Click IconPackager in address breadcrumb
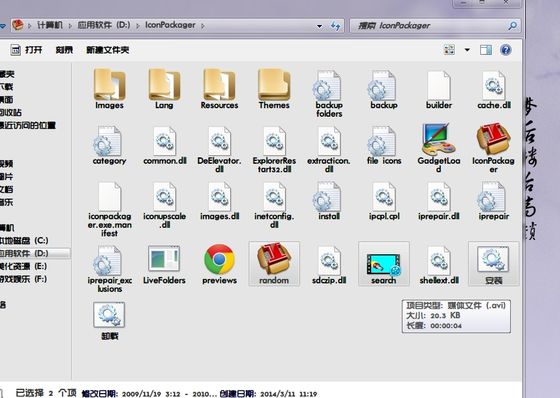560x398 pixels. tap(170, 25)
